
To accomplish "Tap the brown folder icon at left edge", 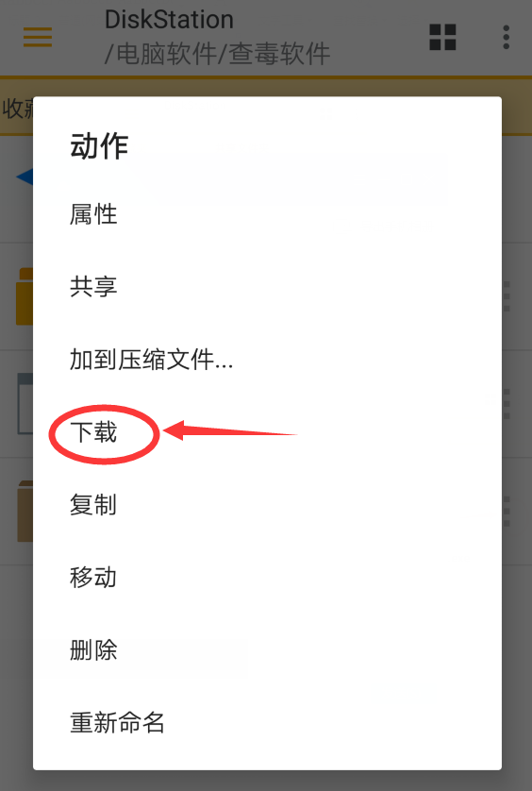I will 25,511.
